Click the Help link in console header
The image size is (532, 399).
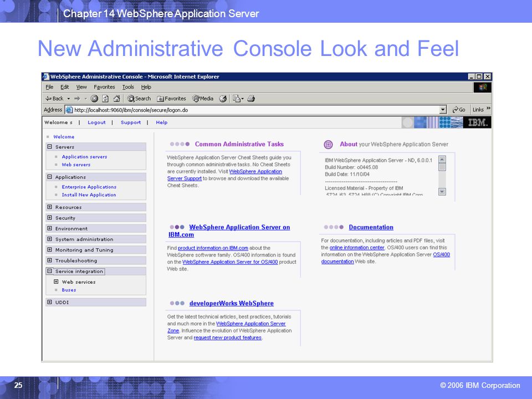point(161,122)
